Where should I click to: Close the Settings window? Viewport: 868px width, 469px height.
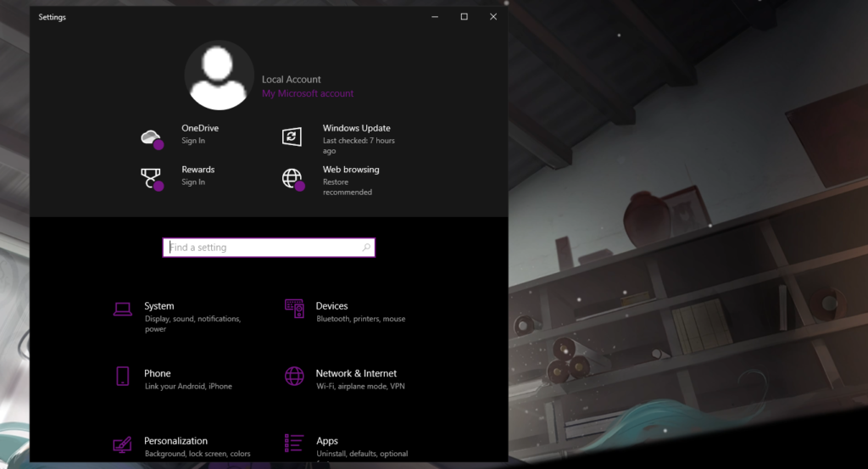[x=493, y=17]
